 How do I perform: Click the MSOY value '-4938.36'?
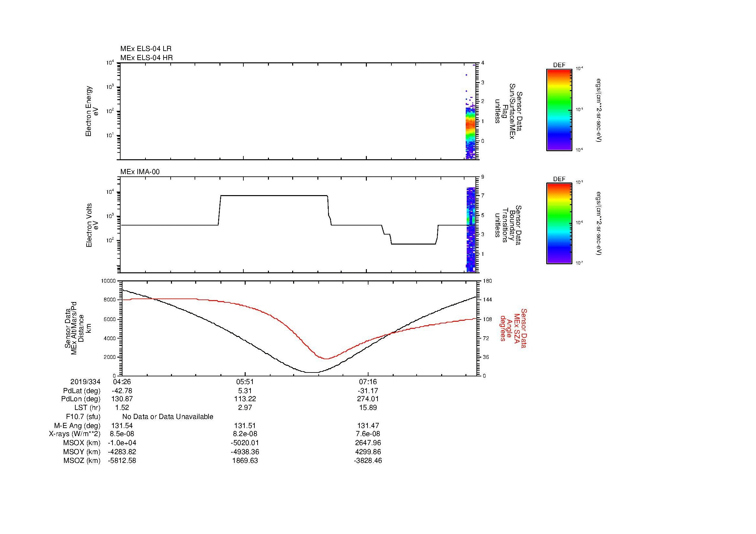[x=245, y=452]
